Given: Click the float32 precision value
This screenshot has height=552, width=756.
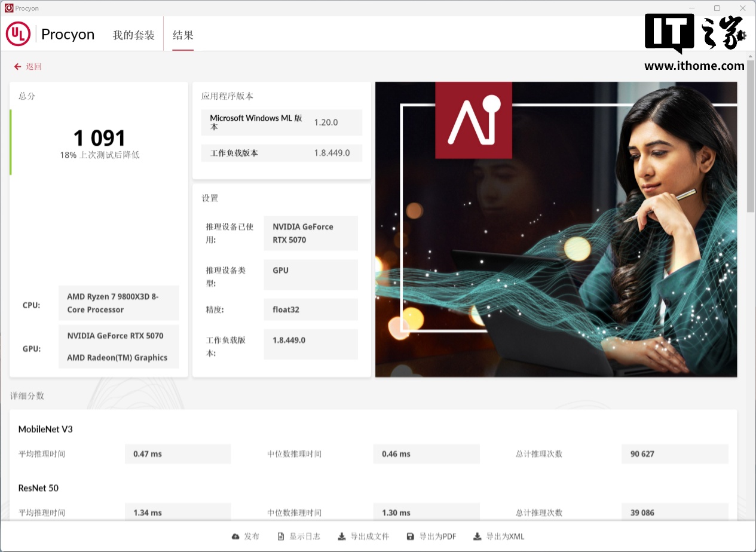Looking at the screenshot, I should (310, 309).
